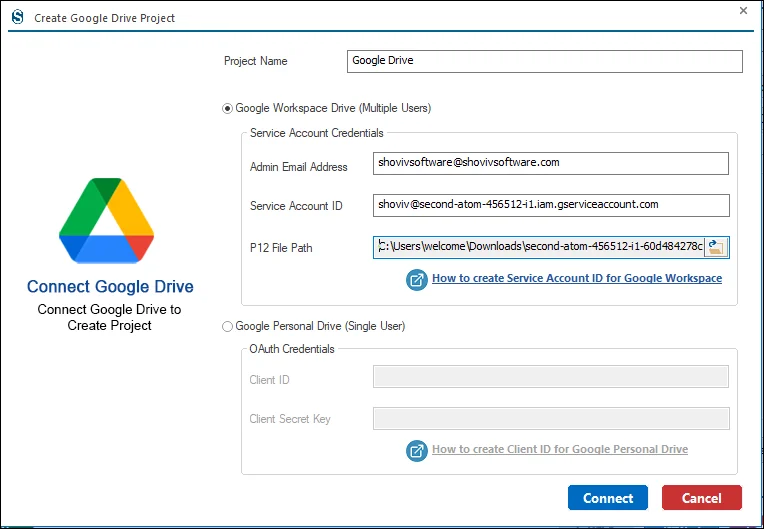The width and height of the screenshot is (764, 529).
Task: Click the 'Service Account ID' label text
Action: click(x=296, y=206)
